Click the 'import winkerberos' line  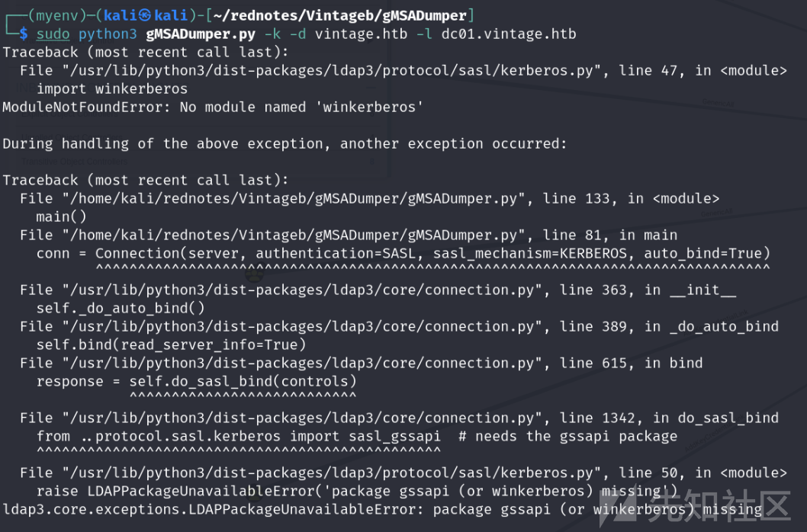click(112, 89)
